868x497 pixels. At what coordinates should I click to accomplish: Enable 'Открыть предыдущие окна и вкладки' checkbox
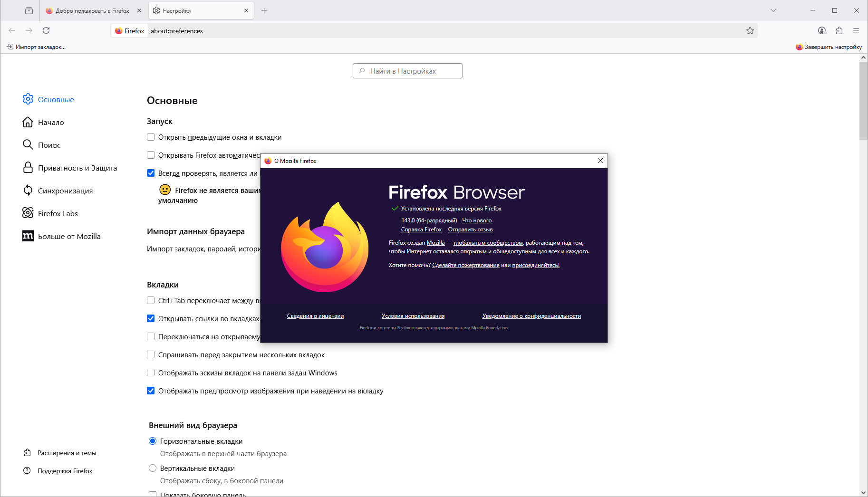pyautogui.click(x=151, y=137)
